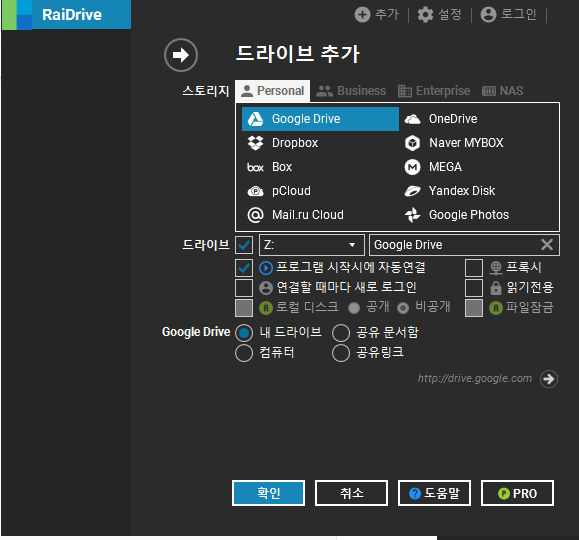Open drive.google.com via arrow icon
Screen dimensions: 579x540
549,379
